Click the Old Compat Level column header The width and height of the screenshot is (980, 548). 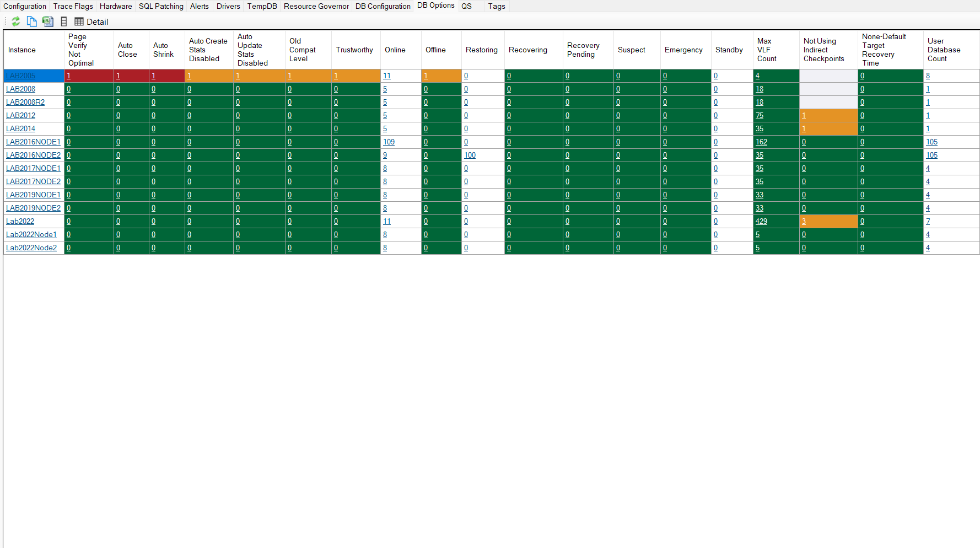tap(308, 50)
